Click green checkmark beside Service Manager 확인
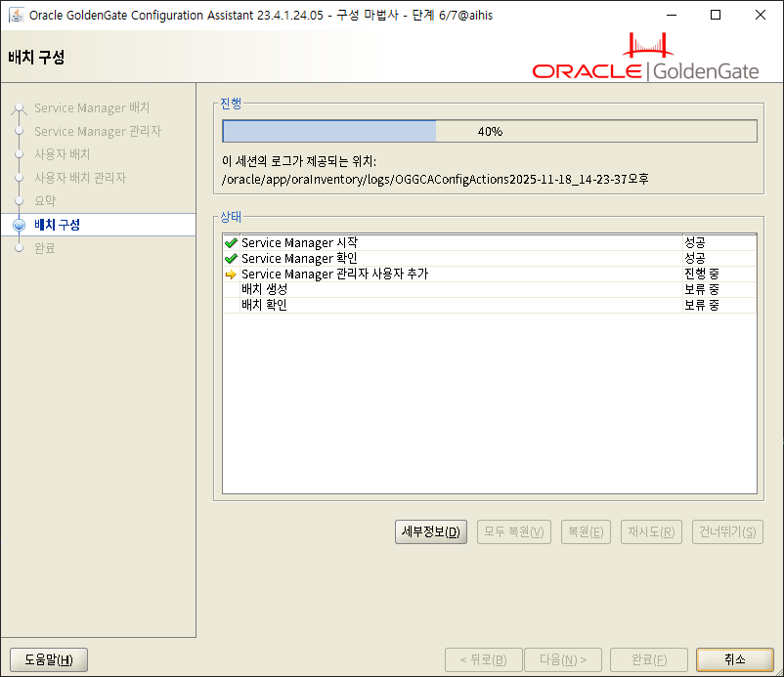Screen dimensions: 784x677 click(x=231, y=258)
